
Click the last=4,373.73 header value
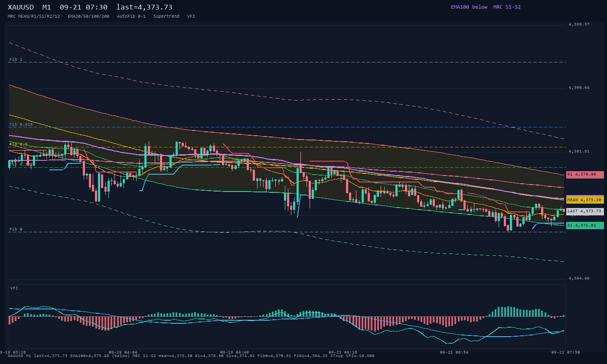[144, 7]
